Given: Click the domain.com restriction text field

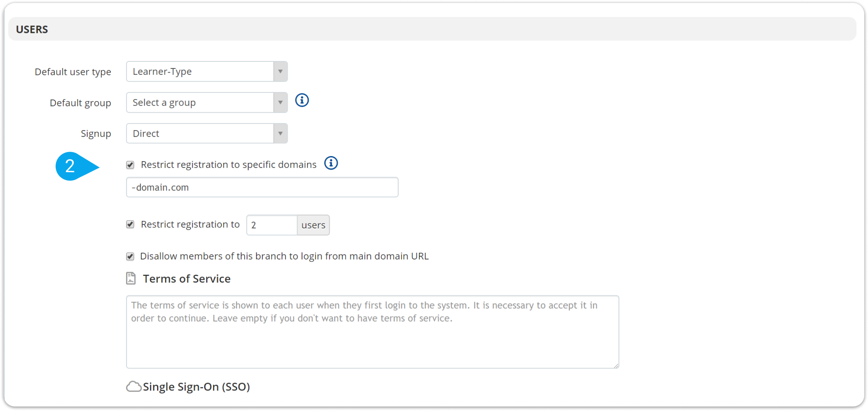Looking at the screenshot, I should coord(262,187).
